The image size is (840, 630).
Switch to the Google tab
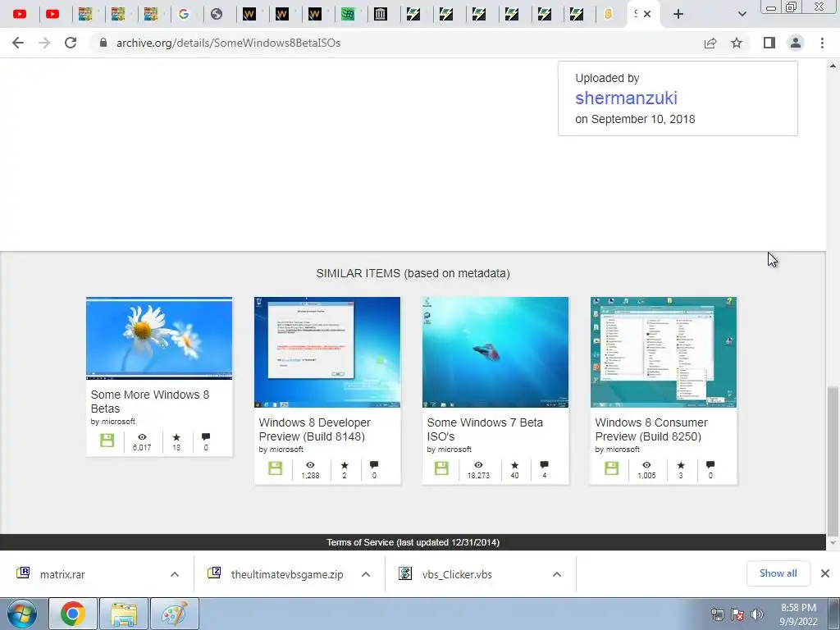(184, 14)
